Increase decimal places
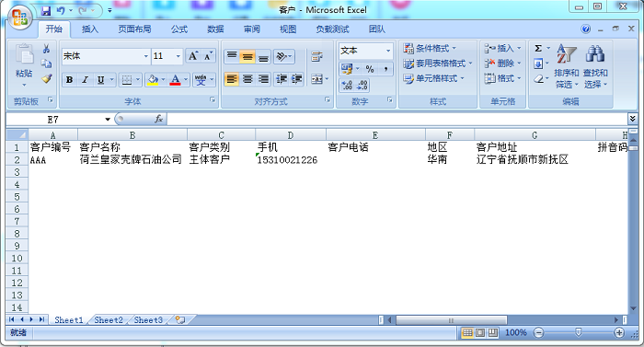The image size is (644, 347). pyautogui.click(x=347, y=85)
